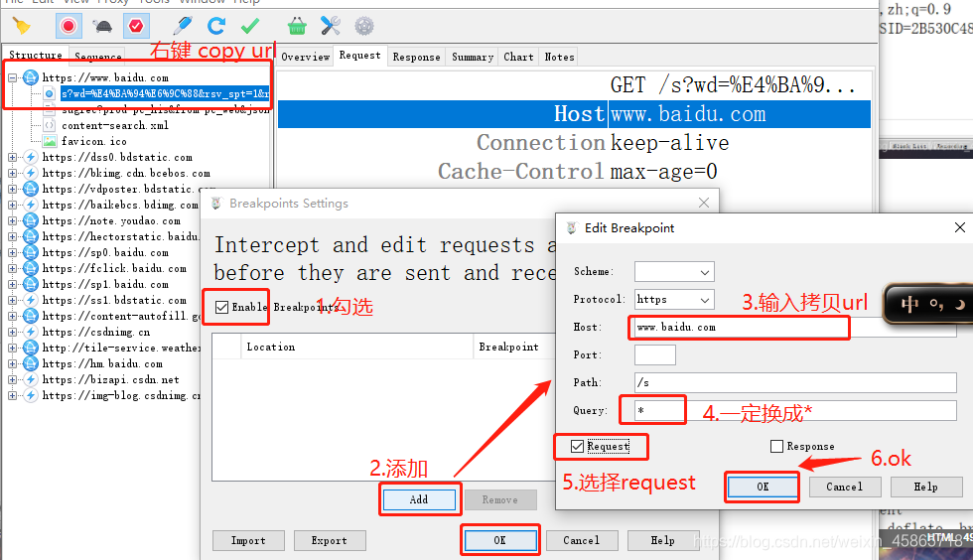The width and height of the screenshot is (973, 560).
Task: Click OK in Breakpoints Settings dialog
Action: pos(500,541)
